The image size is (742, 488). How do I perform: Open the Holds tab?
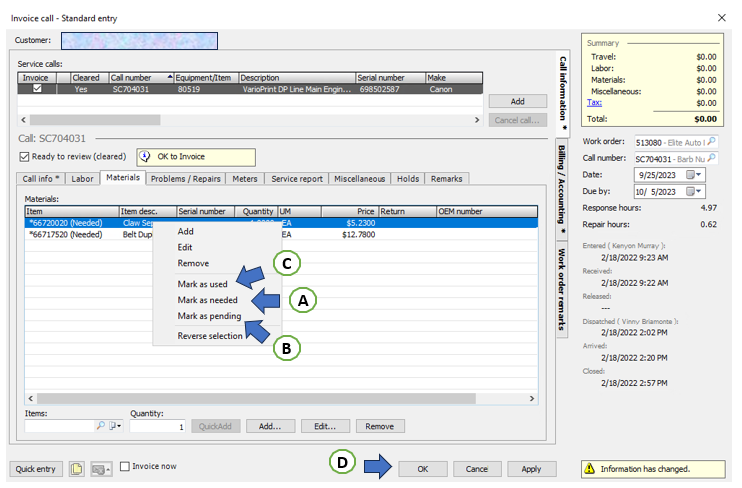pyautogui.click(x=408, y=179)
